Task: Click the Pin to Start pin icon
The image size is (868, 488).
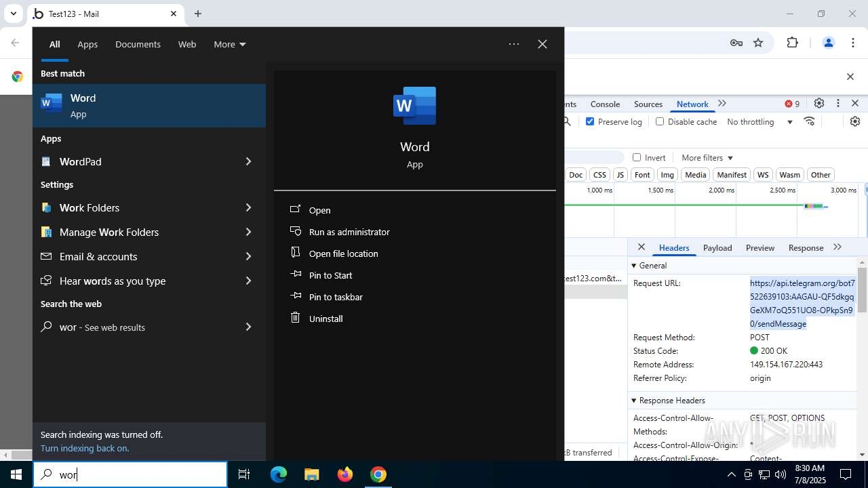Action: tap(295, 274)
